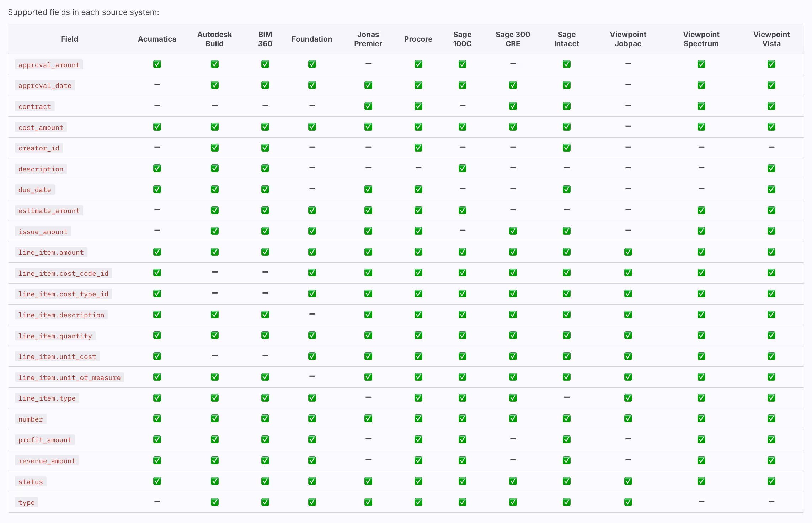
Task: Click the approval_date checkmark under Autodesk Build
Action: [215, 85]
